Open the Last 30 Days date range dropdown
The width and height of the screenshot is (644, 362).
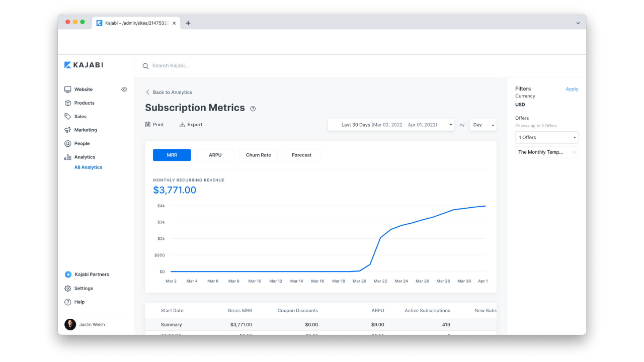tap(391, 125)
